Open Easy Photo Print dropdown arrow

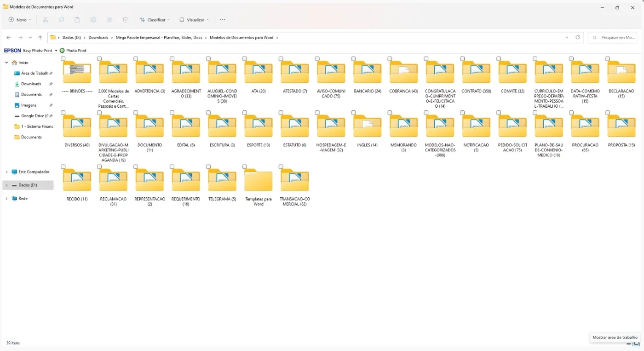(56, 50)
